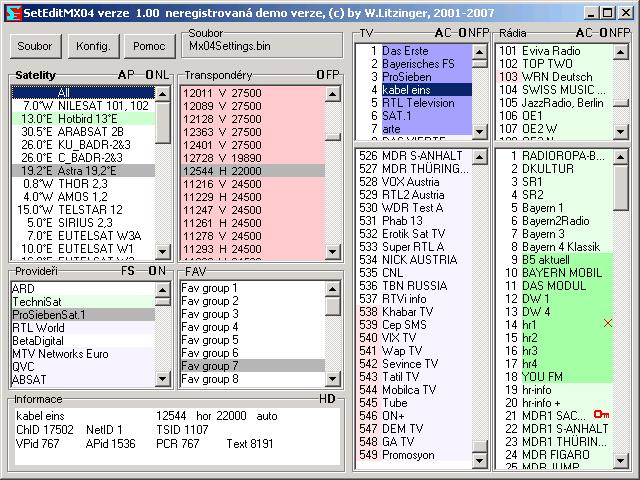Select the MTV Networks Euro provider
Image resolution: width=640 pixels, height=480 pixels.
coord(84,353)
